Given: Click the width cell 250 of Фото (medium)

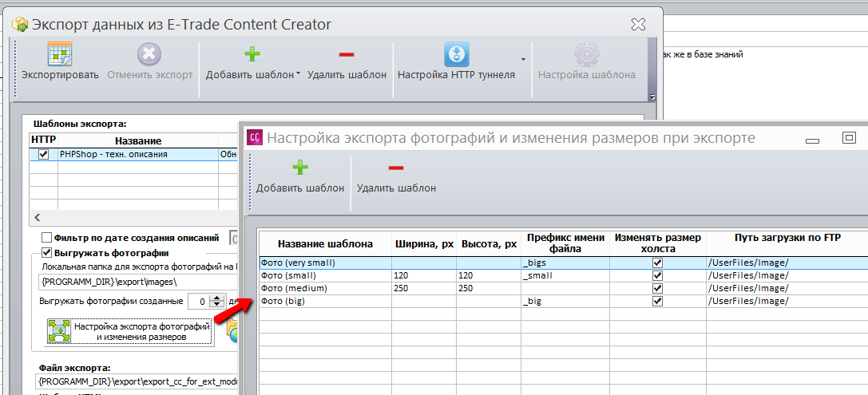Looking at the screenshot, I should pos(423,288).
